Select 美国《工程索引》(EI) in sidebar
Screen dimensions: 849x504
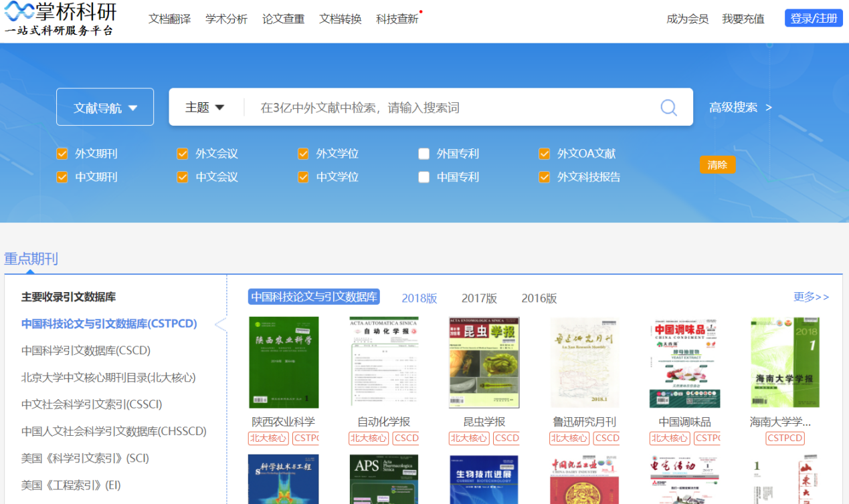pos(71,485)
